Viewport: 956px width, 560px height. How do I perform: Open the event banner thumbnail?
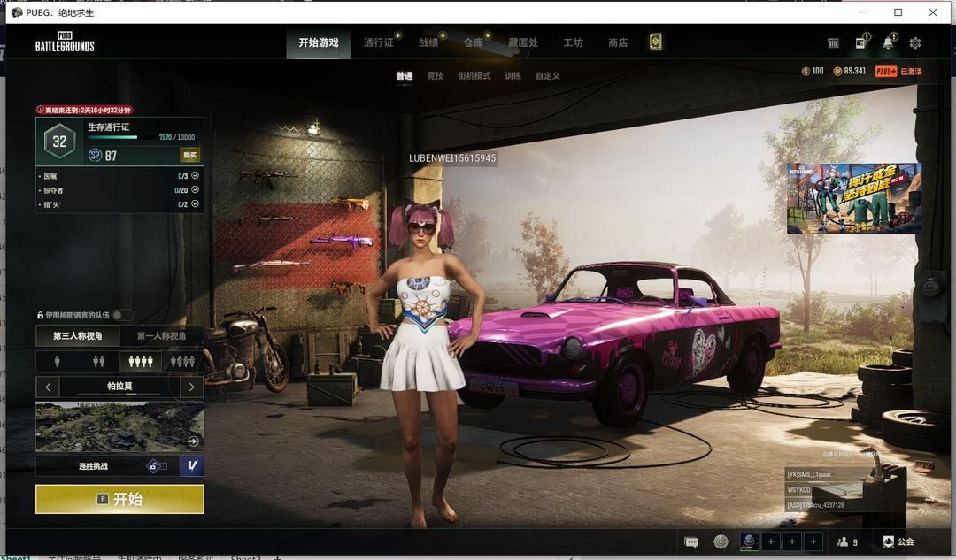853,197
